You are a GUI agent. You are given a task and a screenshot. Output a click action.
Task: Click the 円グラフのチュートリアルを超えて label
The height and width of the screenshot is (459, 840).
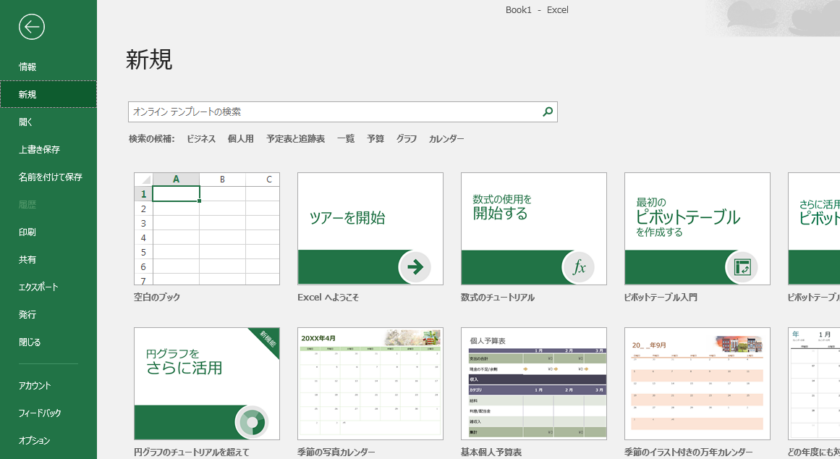point(191,453)
